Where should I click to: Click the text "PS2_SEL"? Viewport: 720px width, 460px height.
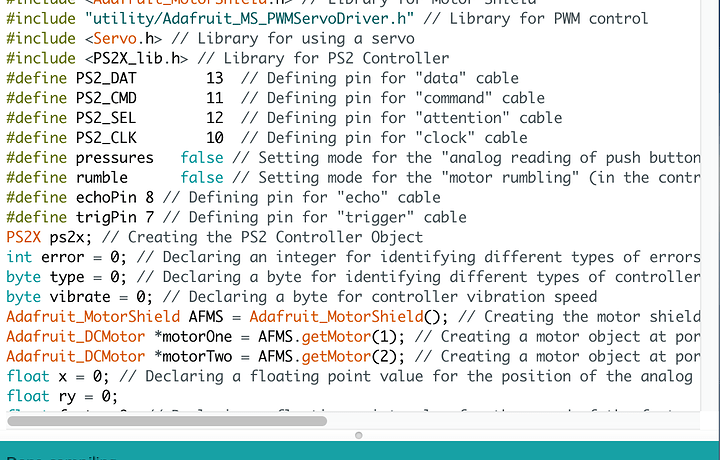[106, 118]
